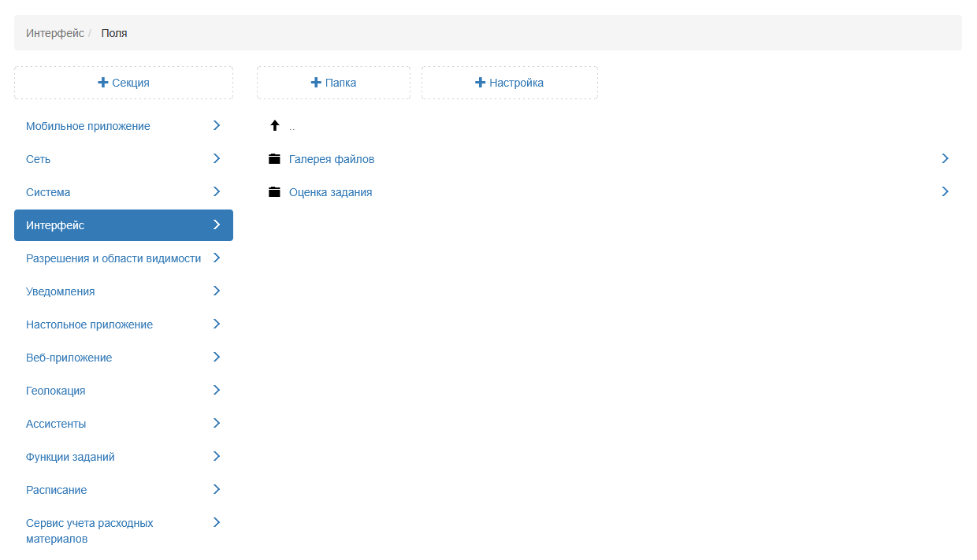Click the plus icon on Секция button
The height and width of the screenshot is (560, 977).
pos(103,83)
